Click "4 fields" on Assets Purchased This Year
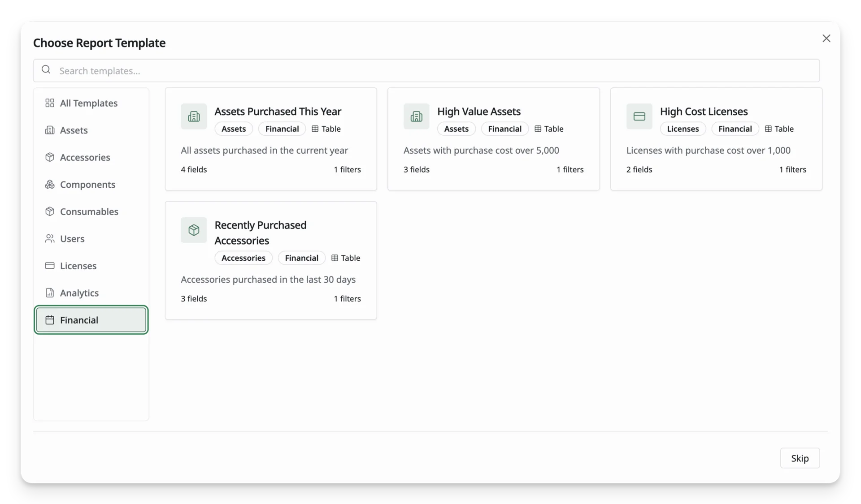 coord(194,169)
